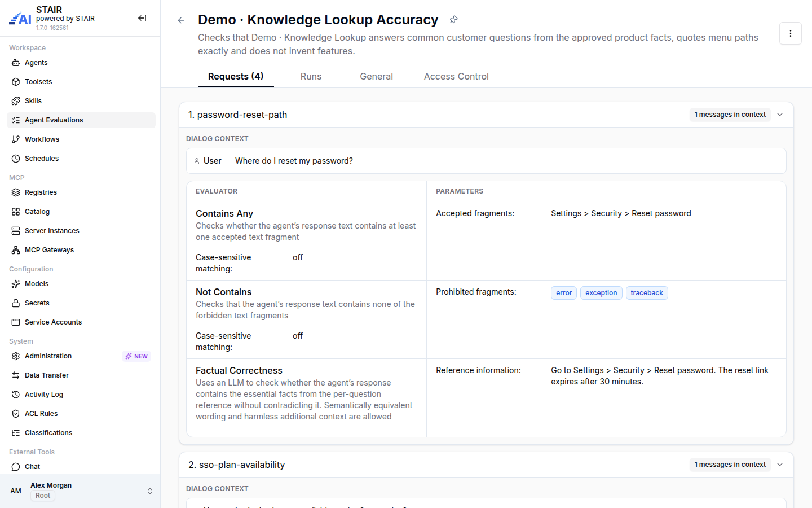This screenshot has height=508, width=812.
Task: Open the MCP Catalog
Action: 81,212
